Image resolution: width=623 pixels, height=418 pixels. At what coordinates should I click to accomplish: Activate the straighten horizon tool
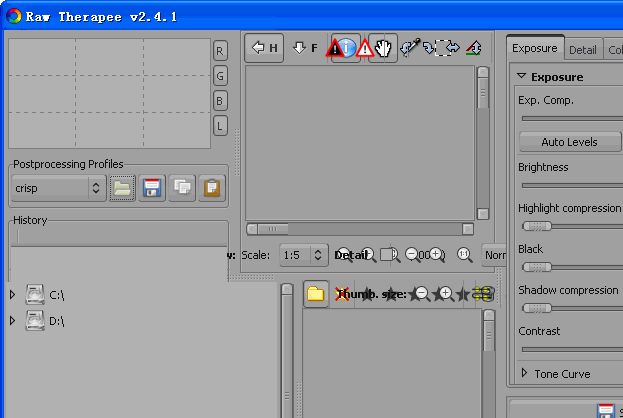(473, 48)
